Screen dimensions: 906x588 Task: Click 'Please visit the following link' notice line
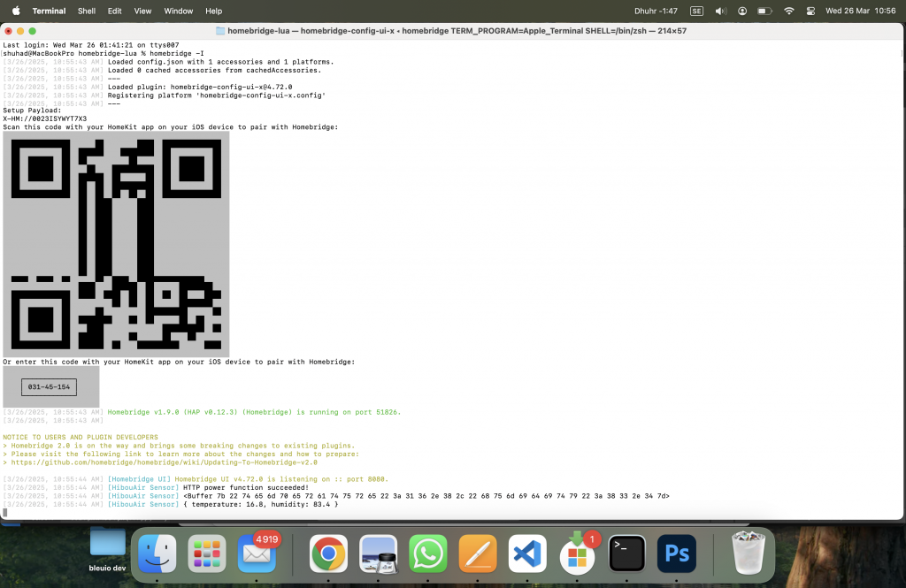[x=180, y=454]
